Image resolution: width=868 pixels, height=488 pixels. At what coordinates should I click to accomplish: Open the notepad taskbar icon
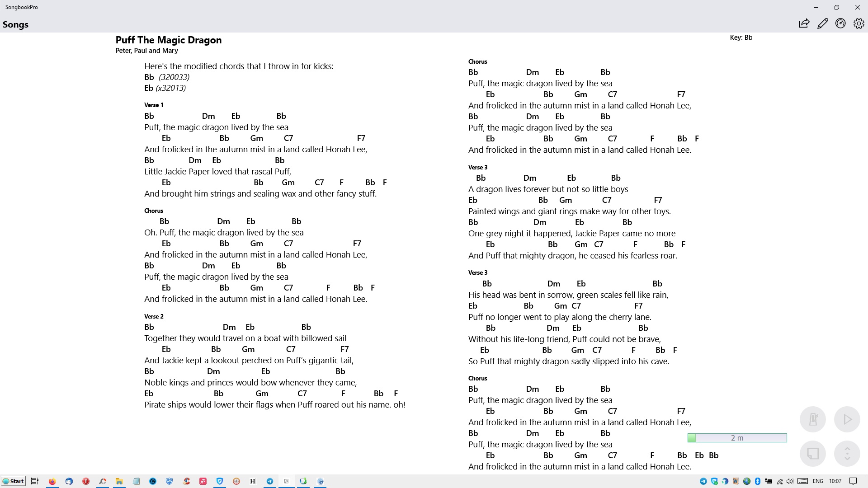point(136,481)
